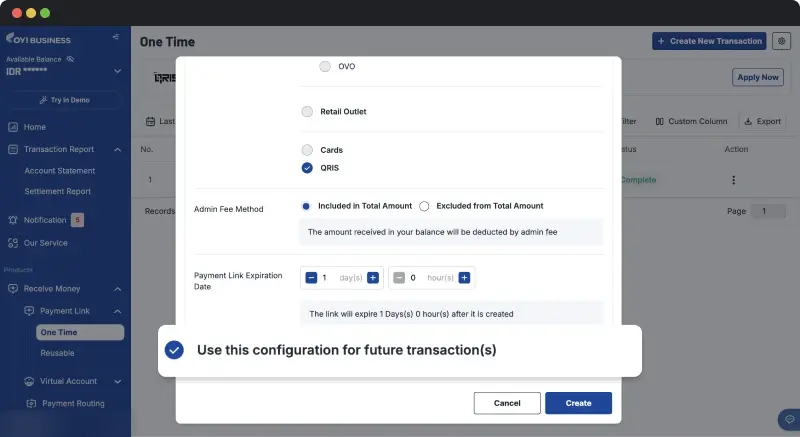Open Transaction Report menu

tap(59, 149)
